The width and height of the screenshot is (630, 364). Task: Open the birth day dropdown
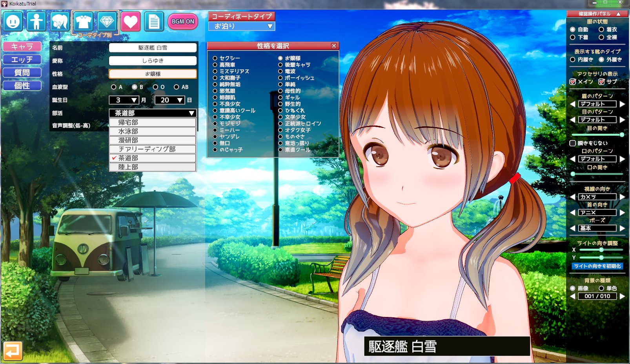(170, 100)
